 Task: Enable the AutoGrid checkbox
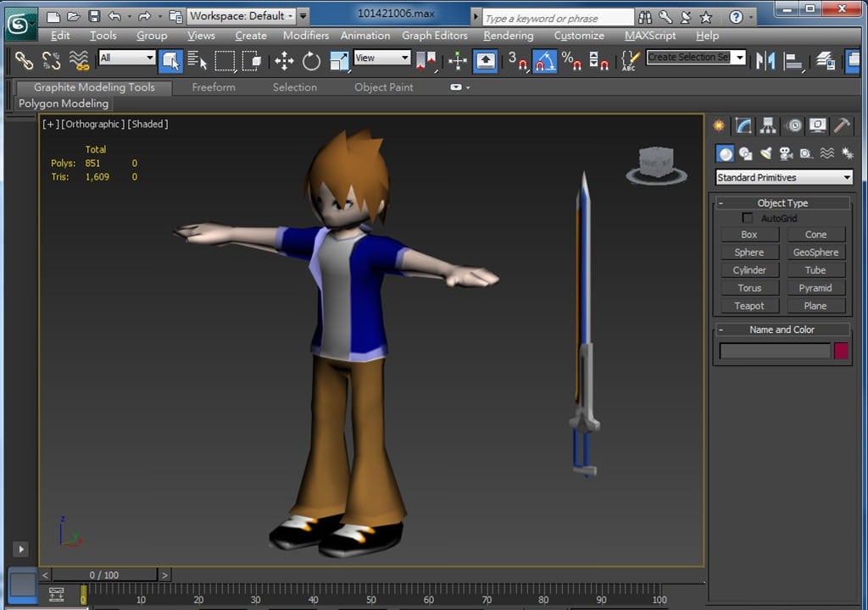[747, 219]
